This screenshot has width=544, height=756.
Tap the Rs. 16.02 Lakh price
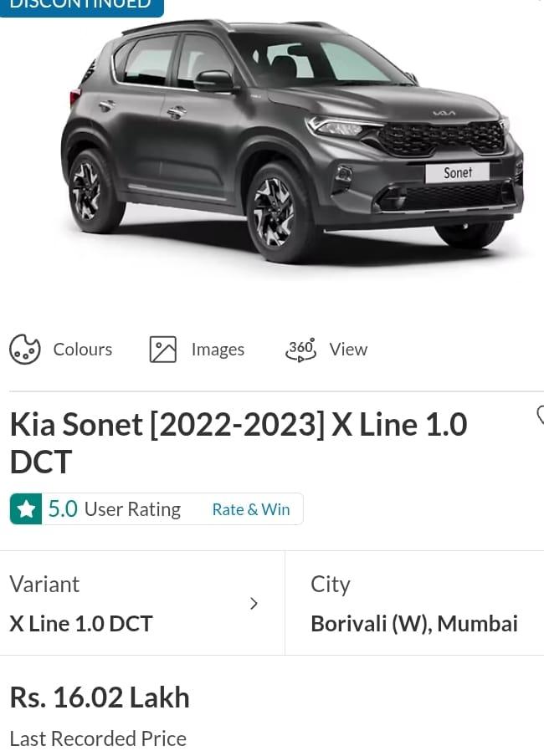(x=100, y=697)
